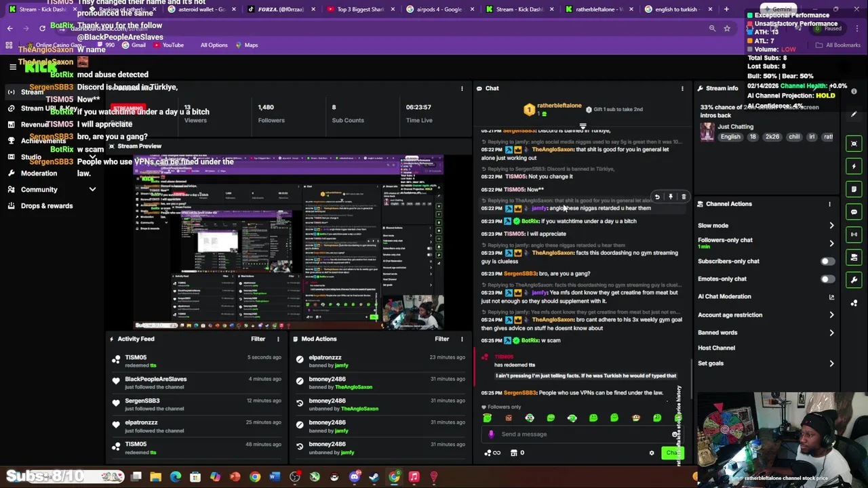Screen dimensions: 868x488
Task: Click the screen capture icon in right toolbar
Action: pos(854,143)
